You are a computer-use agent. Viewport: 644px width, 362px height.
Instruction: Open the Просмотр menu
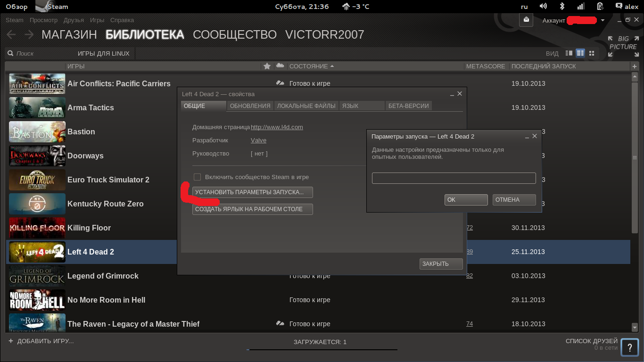tap(43, 20)
